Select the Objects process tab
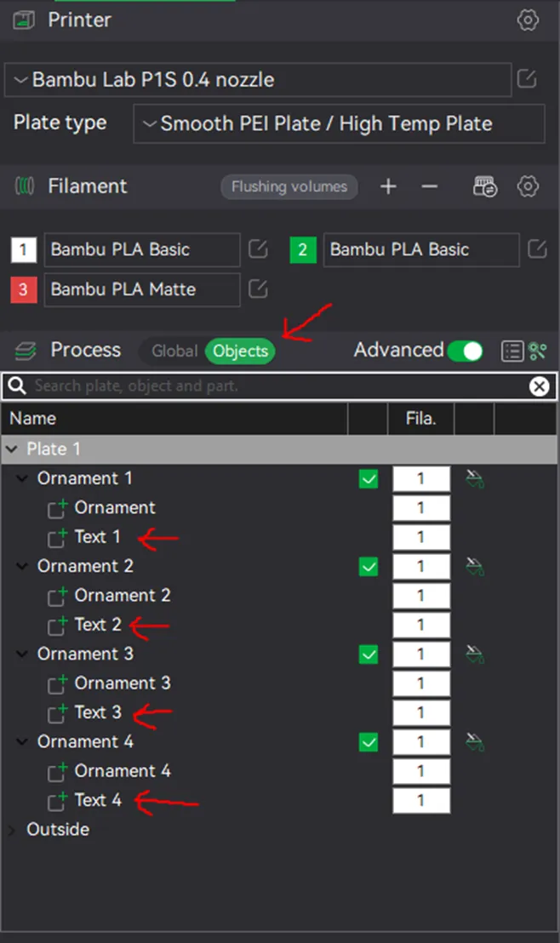 tap(240, 351)
